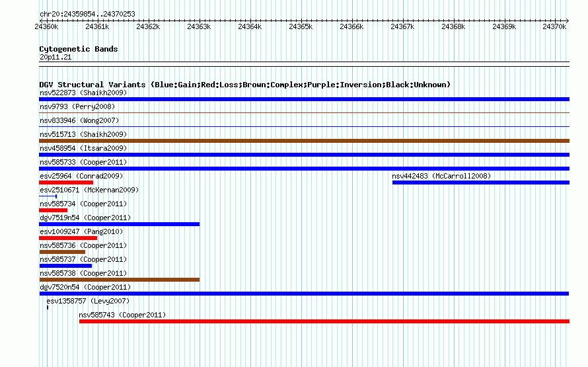The width and height of the screenshot is (588, 367).
Task: Open the nsv458954 (Itsara2009) label
Action: (x=83, y=148)
